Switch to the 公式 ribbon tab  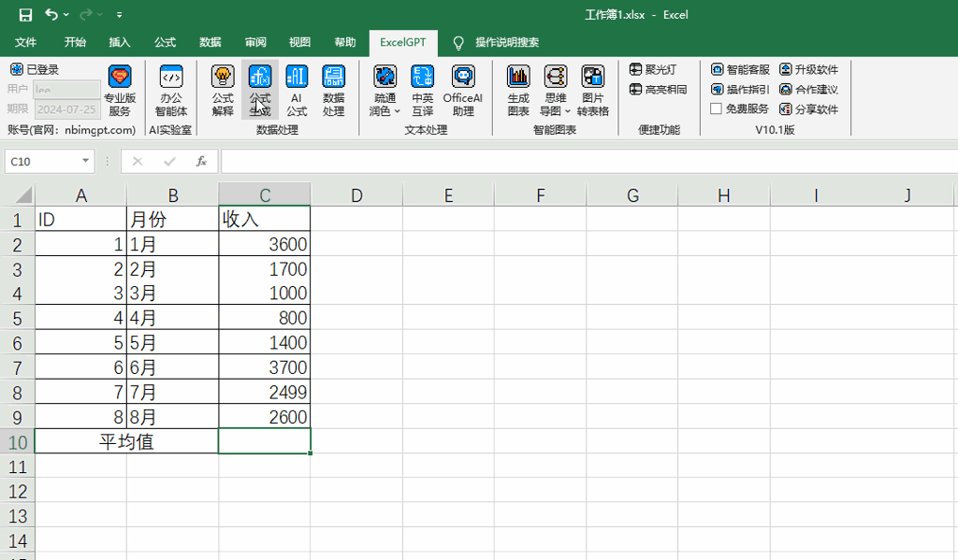click(x=165, y=42)
